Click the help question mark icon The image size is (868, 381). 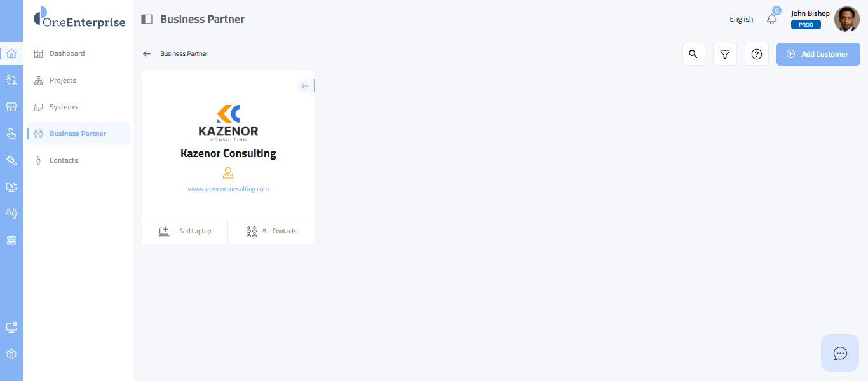[756, 54]
